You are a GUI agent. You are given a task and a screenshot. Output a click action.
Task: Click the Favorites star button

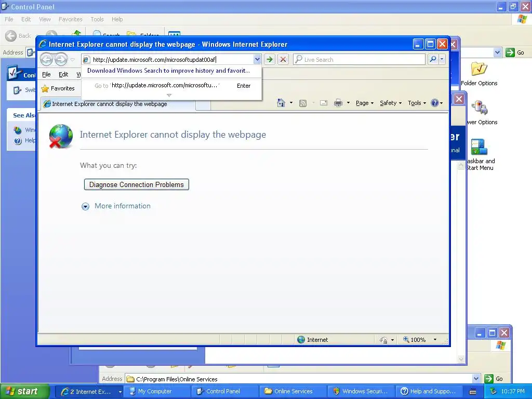point(58,88)
